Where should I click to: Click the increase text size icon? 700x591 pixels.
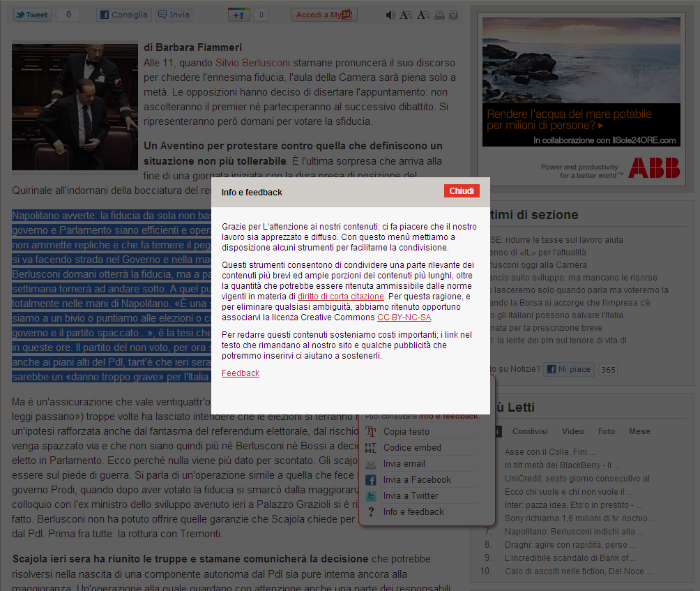coord(406,15)
